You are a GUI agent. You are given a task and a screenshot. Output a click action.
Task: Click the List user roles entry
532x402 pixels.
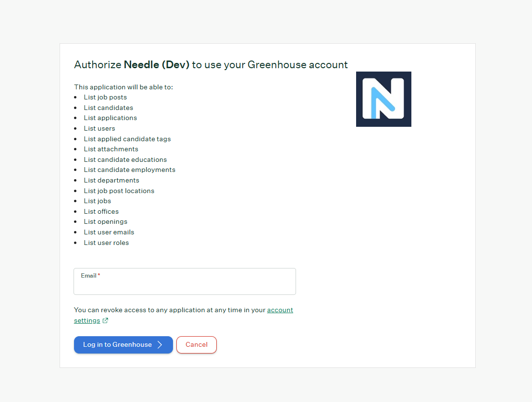tap(106, 243)
